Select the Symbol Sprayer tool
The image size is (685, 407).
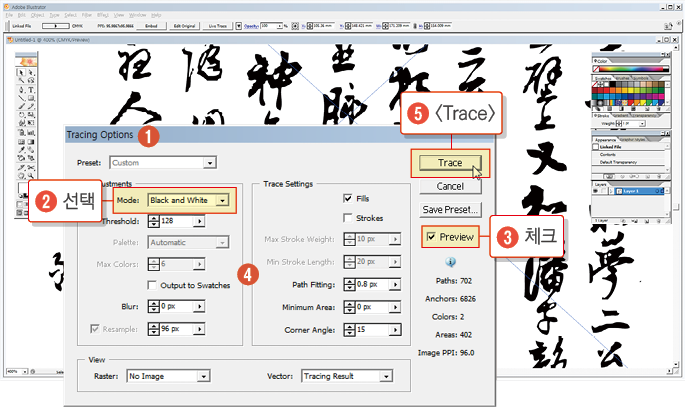tap(21, 132)
